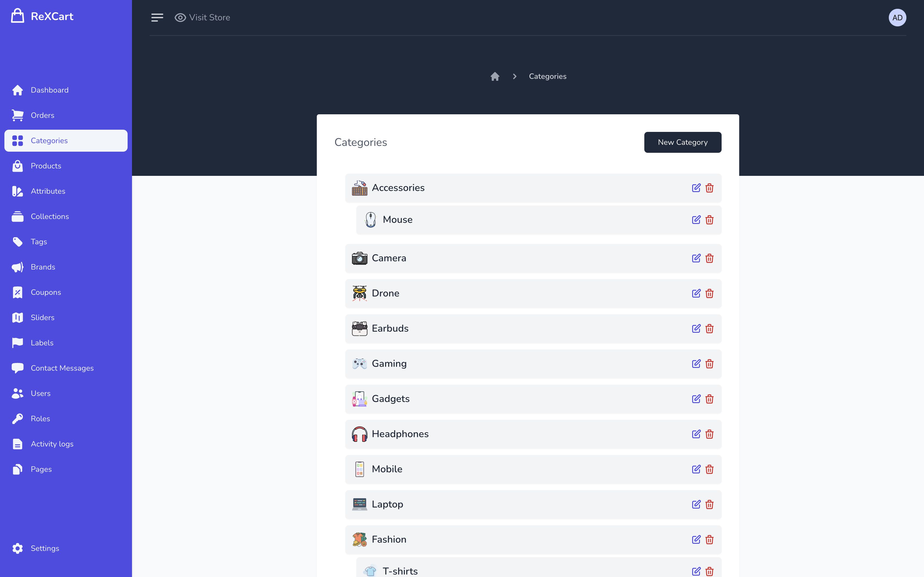924x577 pixels.
Task: Edit the Earbuds category
Action: [696, 329]
